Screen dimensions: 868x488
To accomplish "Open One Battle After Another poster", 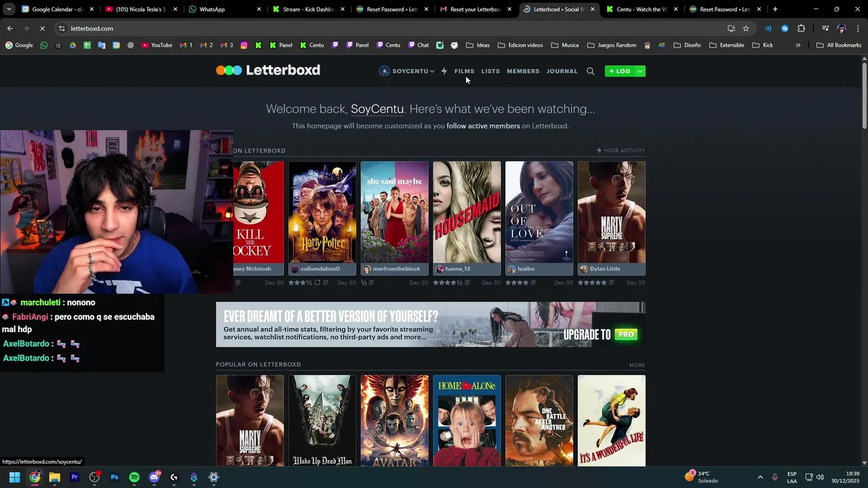I will pyautogui.click(x=539, y=421).
